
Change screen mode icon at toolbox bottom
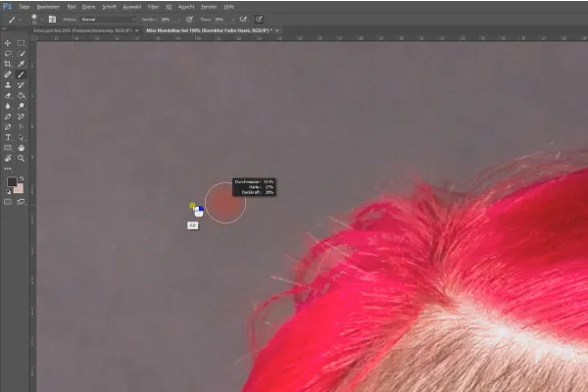coord(21,202)
